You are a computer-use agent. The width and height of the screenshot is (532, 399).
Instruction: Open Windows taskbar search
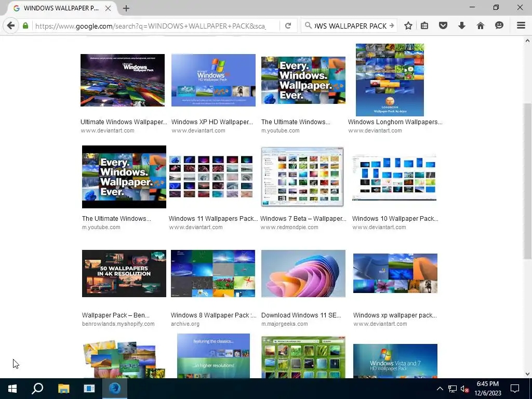[37, 389]
